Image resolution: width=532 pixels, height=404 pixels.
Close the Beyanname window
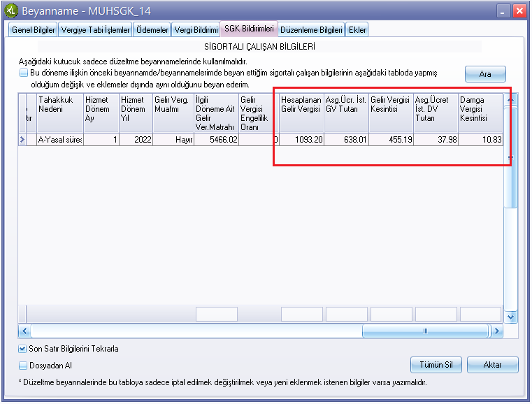point(519,10)
